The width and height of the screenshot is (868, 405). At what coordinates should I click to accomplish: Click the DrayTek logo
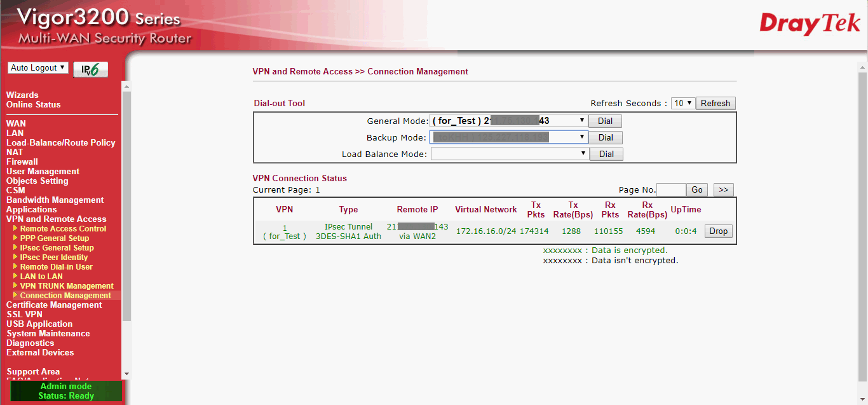point(810,24)
